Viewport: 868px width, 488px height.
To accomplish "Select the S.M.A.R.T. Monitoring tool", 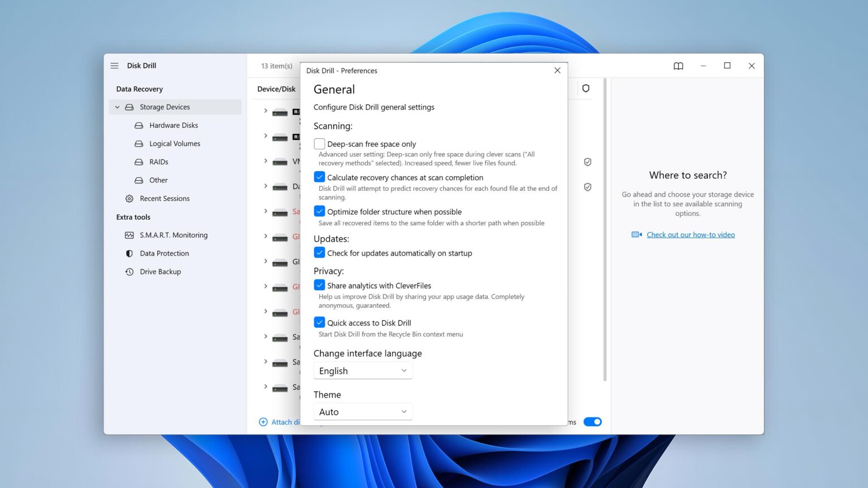I will pyautogui.click(x=173, y=235).
